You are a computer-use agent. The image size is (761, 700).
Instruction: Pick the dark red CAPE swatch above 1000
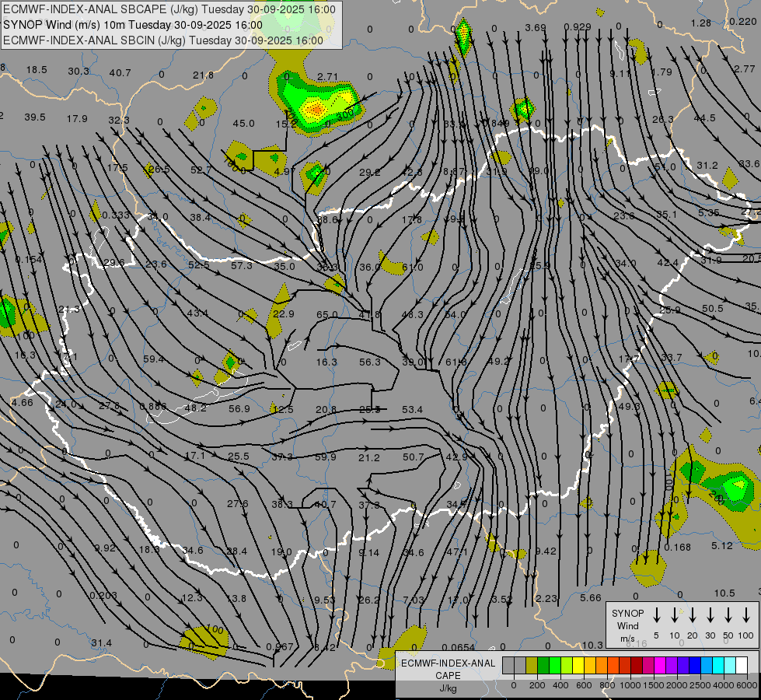click(637, 665)
